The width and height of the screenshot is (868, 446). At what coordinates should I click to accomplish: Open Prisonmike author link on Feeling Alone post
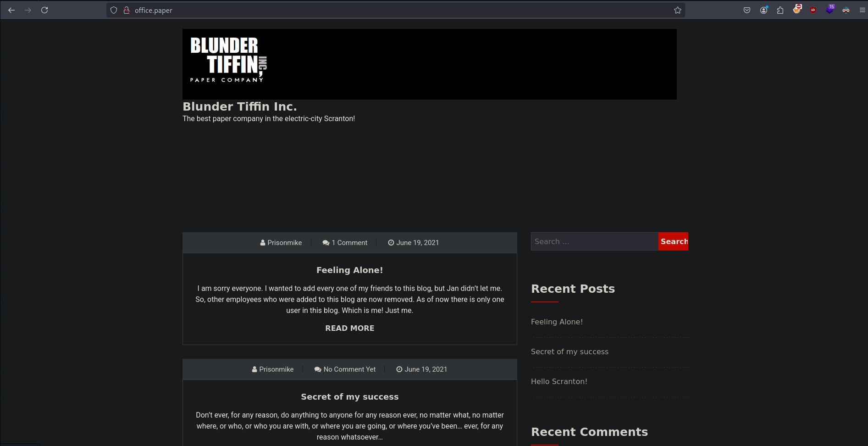pyautogui.click(x=281, y=243)
